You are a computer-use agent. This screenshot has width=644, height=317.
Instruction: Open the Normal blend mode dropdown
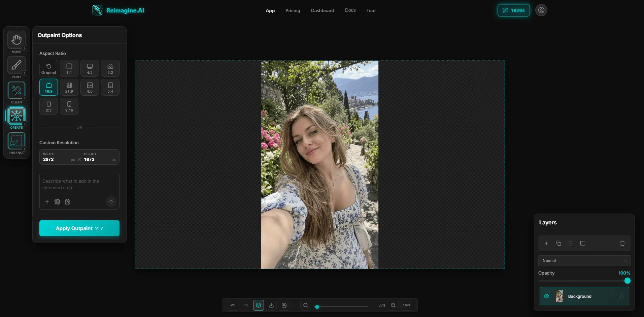tap(584, 261)
